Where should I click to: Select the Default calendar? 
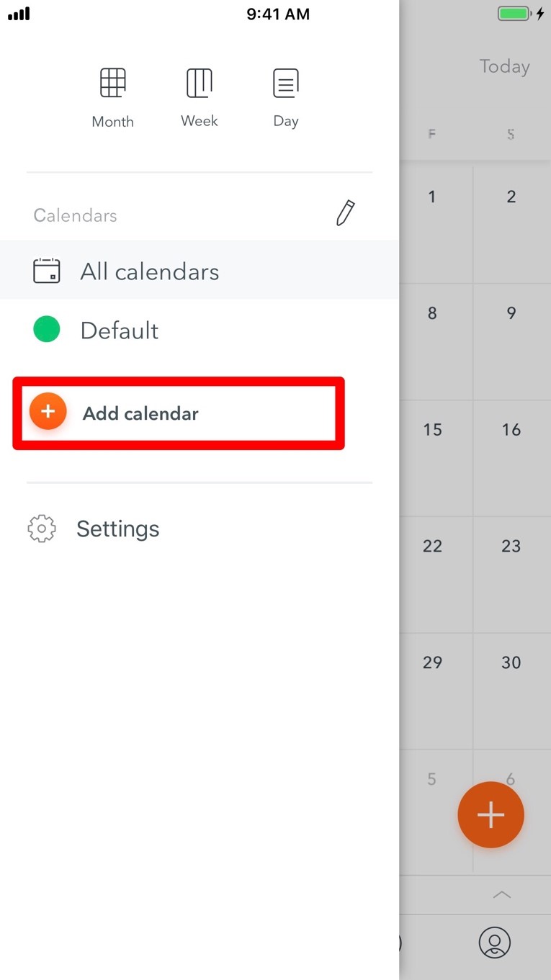(200, 331)
